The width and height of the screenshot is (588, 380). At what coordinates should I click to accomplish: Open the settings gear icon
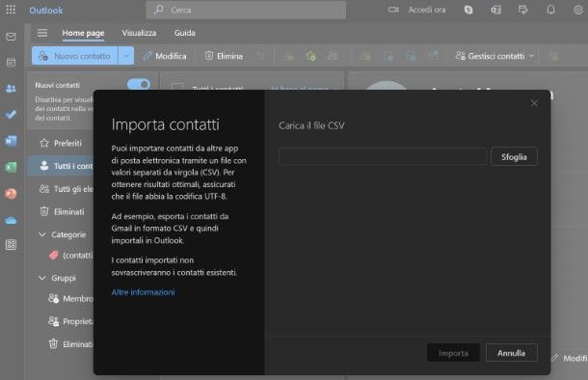pyautogui.click(x=577, y=11)
